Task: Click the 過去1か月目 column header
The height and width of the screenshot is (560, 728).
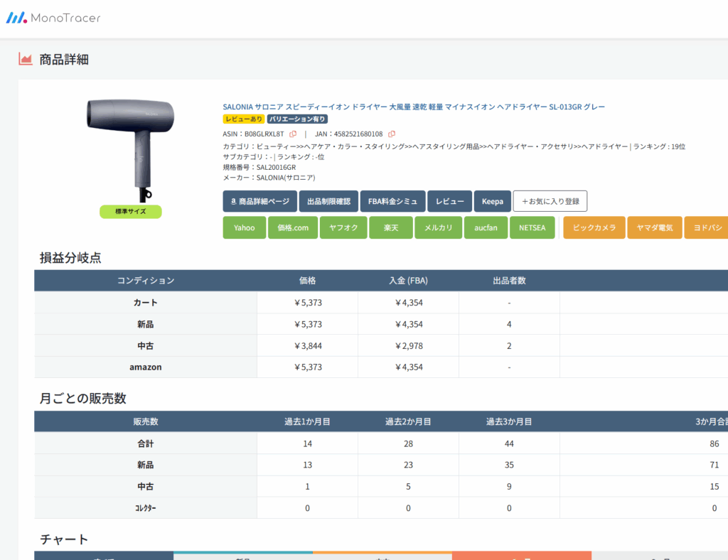Action: pos(307,421)
